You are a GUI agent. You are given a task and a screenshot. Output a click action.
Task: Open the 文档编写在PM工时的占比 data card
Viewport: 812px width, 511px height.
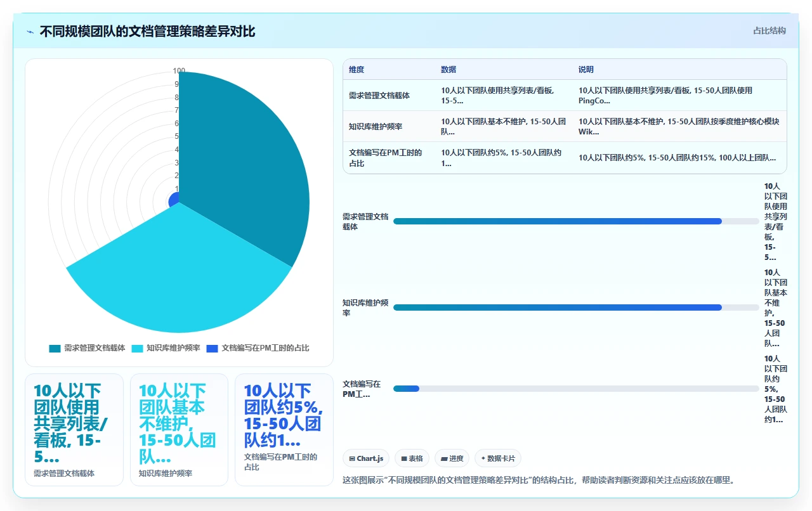[284, 430]
